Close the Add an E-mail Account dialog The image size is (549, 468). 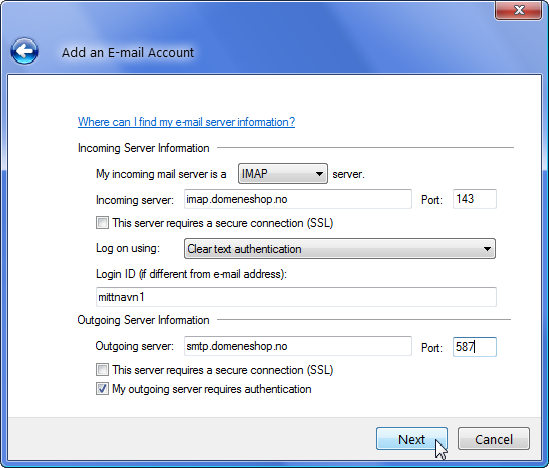tap(519, 11)
